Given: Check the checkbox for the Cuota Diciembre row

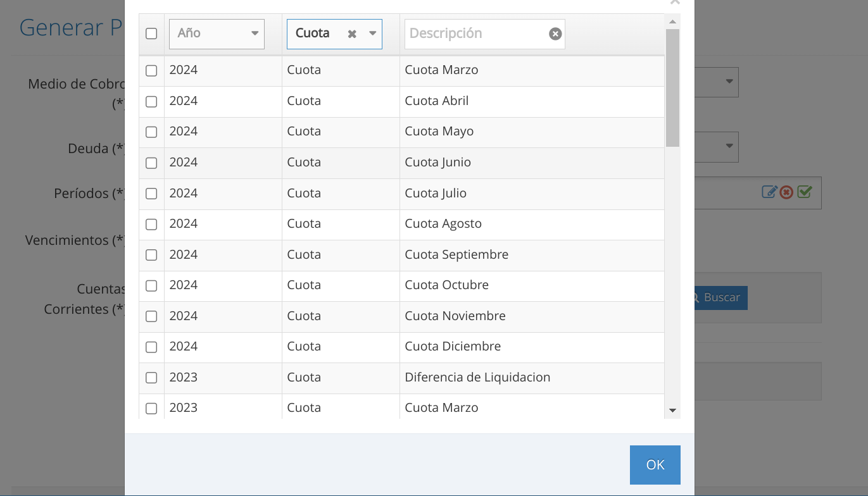Looking at the screenshot, I should (x=151, y=347).
